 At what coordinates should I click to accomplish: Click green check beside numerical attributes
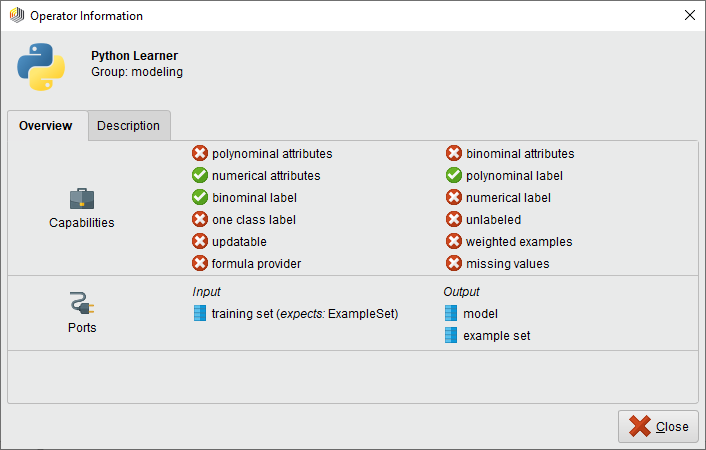200,176
